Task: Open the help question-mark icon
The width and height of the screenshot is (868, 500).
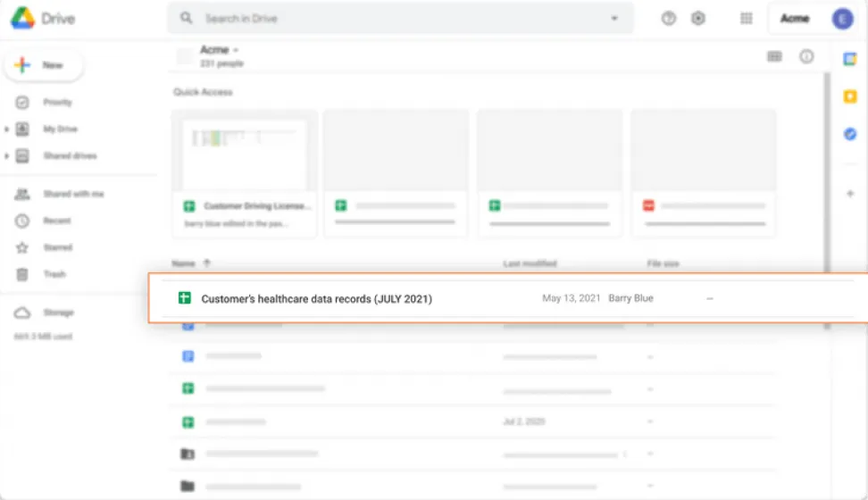Action: (669, 18)
